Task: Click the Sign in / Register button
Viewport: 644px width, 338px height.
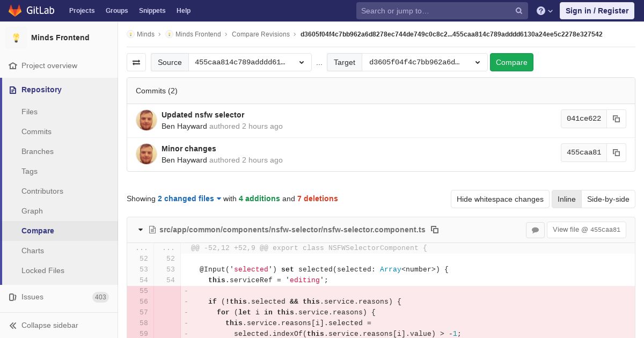Action: point(597,11)
